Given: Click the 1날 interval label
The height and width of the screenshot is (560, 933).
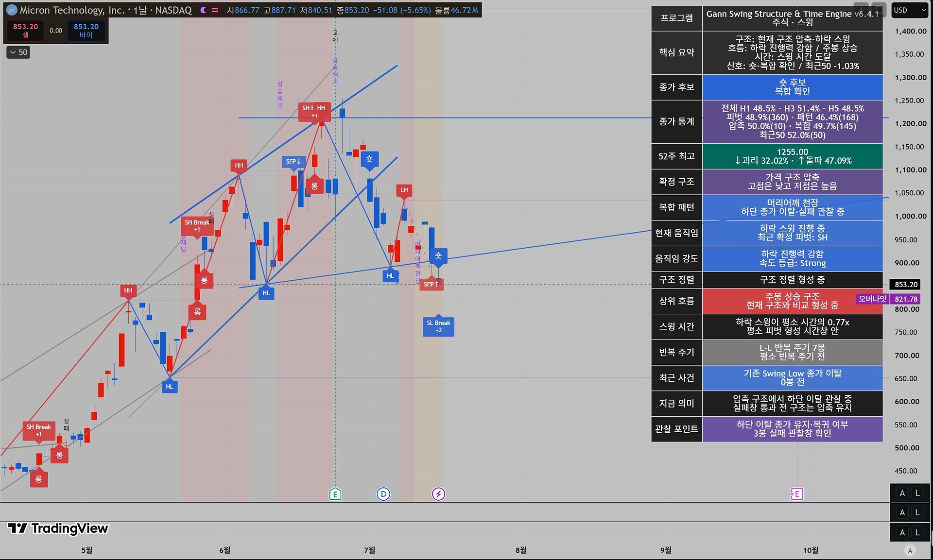Looking at the screenshot, I should 140,10.
